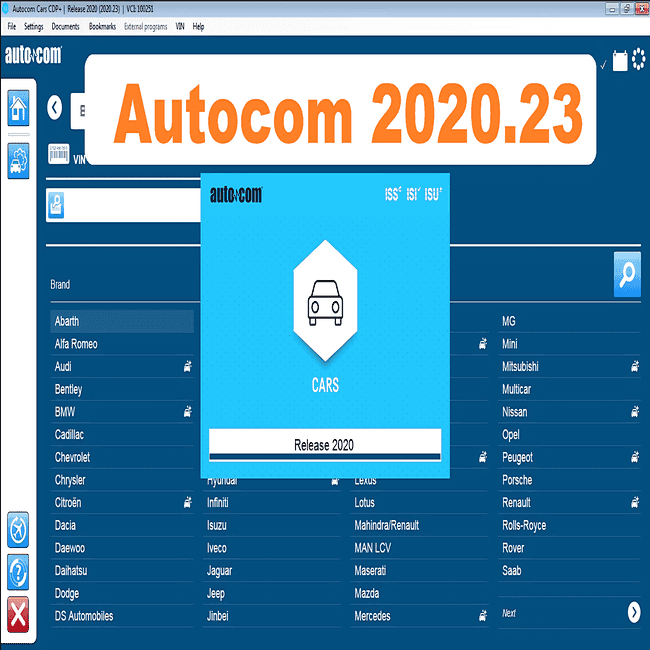Click the red X exit icon
Image resolution: width=650 pixels, height=650 pixels.
point(18,614)
